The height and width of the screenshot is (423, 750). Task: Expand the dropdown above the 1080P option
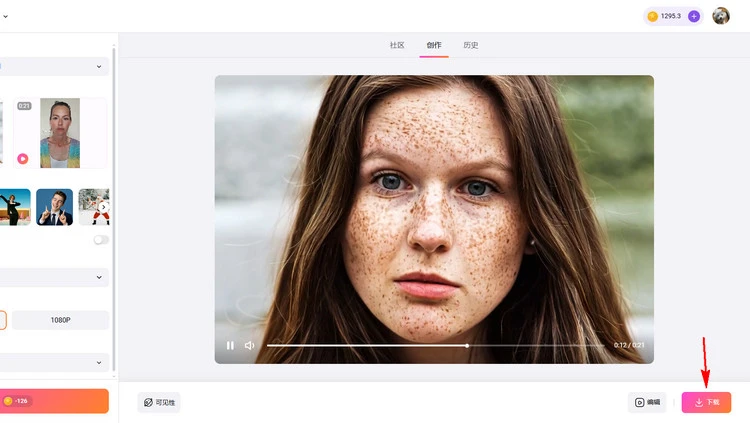point(54,277)
